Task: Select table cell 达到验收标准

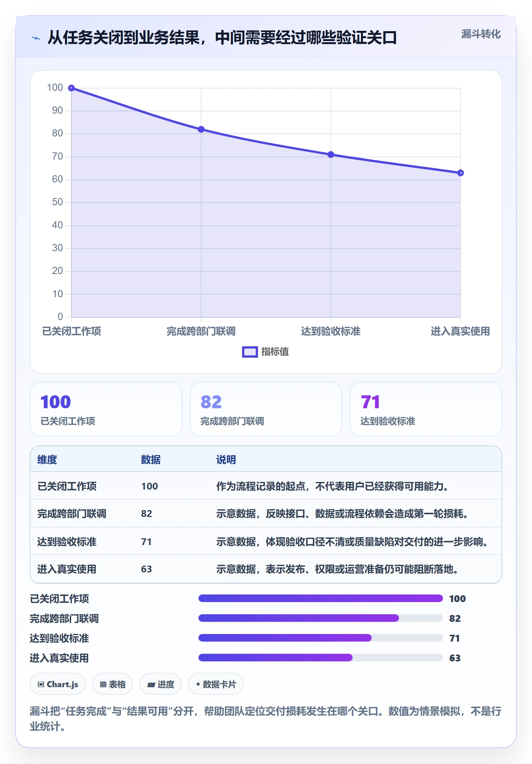Action: click(x=67, y=542)
